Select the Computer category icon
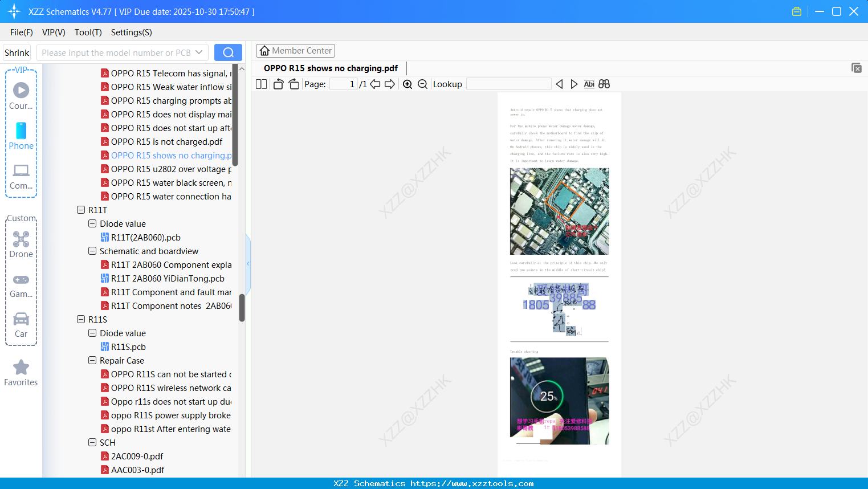This screenshot has height=489, width=868. click(21, 176)
